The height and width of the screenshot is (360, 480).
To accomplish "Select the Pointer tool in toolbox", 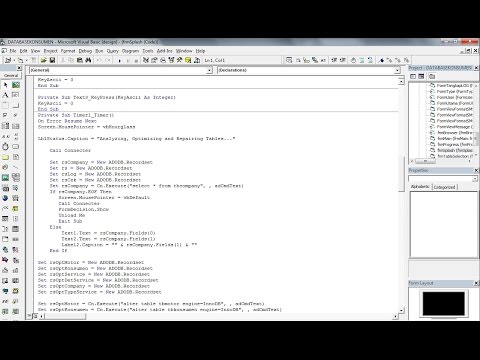I will pyautogui.click(x=5, y=85).
